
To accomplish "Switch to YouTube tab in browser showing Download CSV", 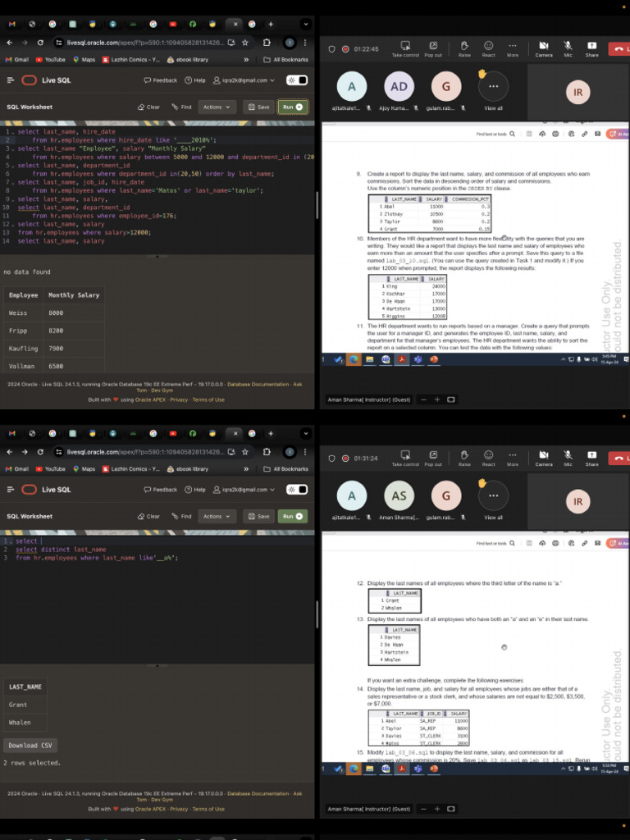I will [172, 433].
